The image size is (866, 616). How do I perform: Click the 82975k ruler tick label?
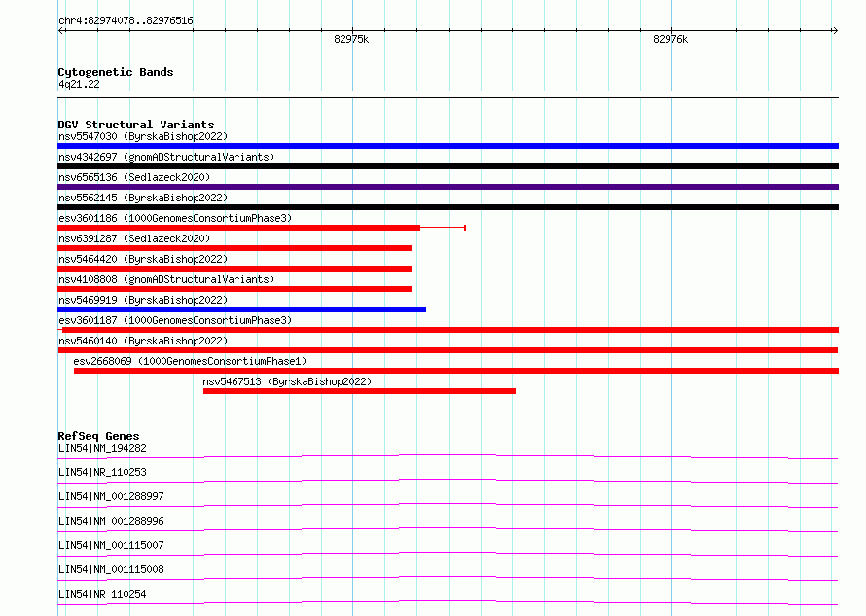[x=351, y=39]
